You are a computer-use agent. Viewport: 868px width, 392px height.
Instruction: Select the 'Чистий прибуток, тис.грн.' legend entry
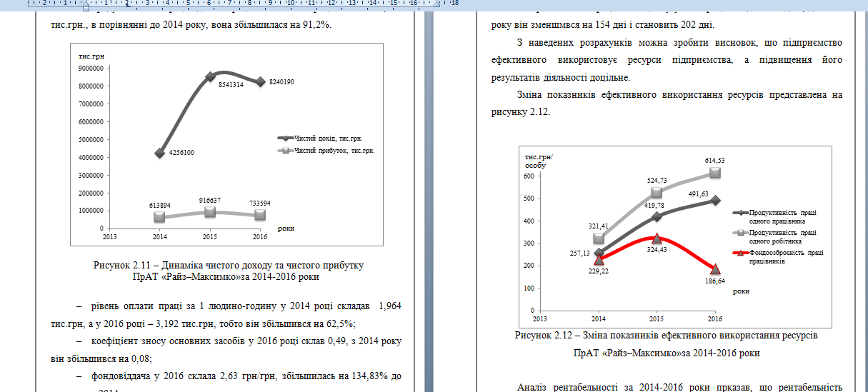pyautogui.click(x=326, y=151)
